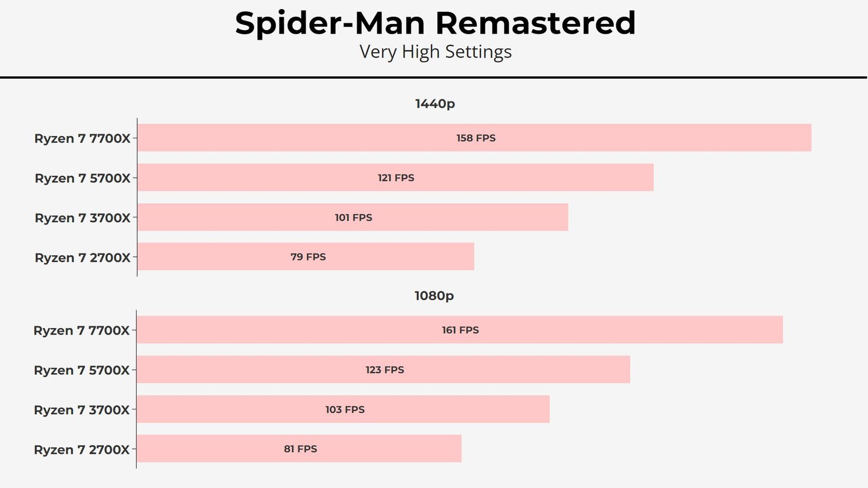Viewport: 868px width, 488px height.
Task: Click Ryzen 7 3700X label under 1080p
Action: pos(81,410)
